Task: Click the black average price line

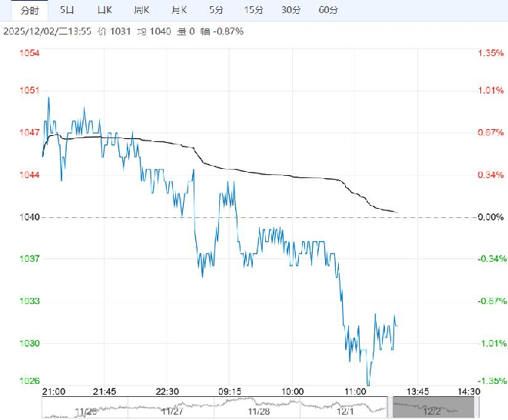Action: pos(269,173)
